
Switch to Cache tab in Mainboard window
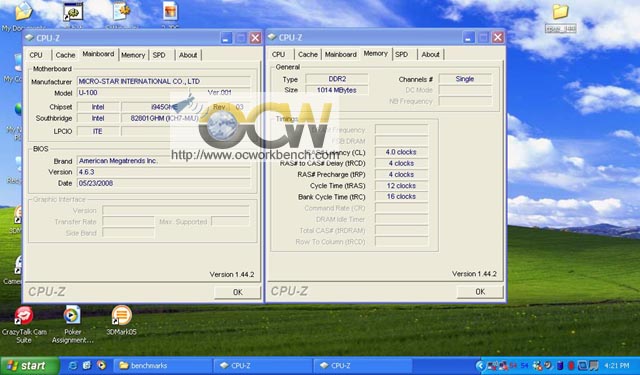click(x=65, y=55)
